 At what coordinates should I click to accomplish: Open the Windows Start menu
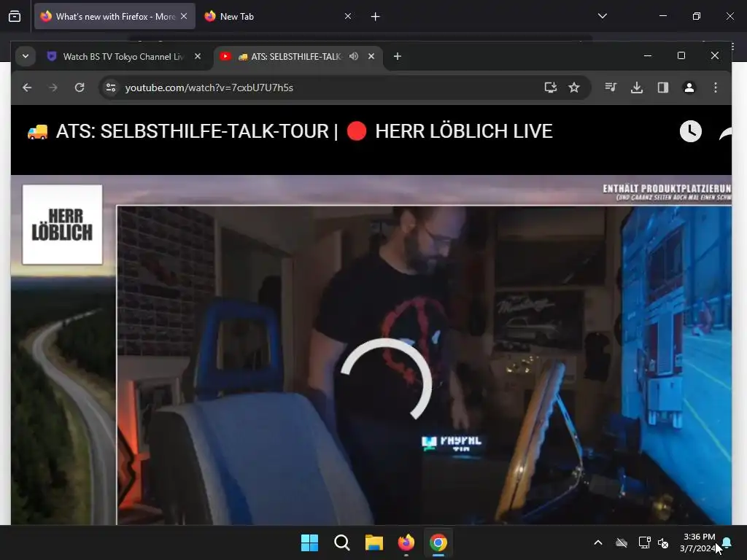(309, 542)
